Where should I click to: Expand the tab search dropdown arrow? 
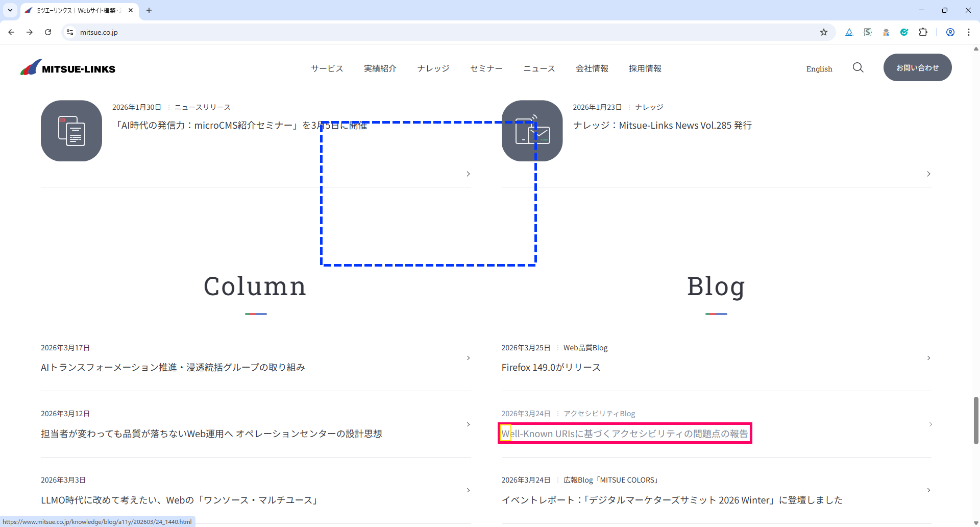(10, 10)
